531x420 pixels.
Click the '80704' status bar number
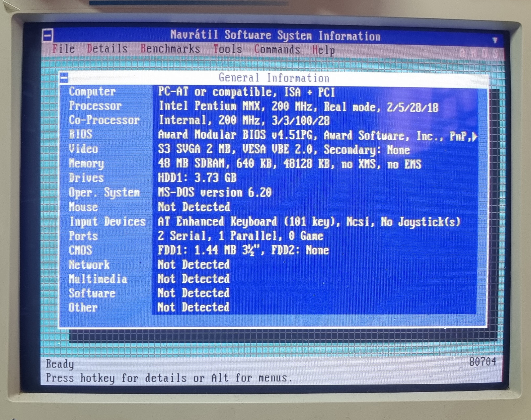pyautogui.click(x=483, y=362)
